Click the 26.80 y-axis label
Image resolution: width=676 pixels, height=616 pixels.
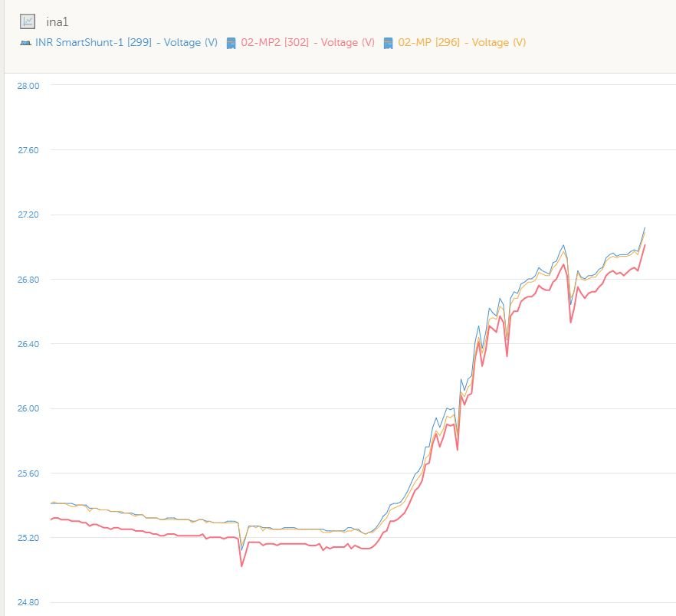click(28, 280)
